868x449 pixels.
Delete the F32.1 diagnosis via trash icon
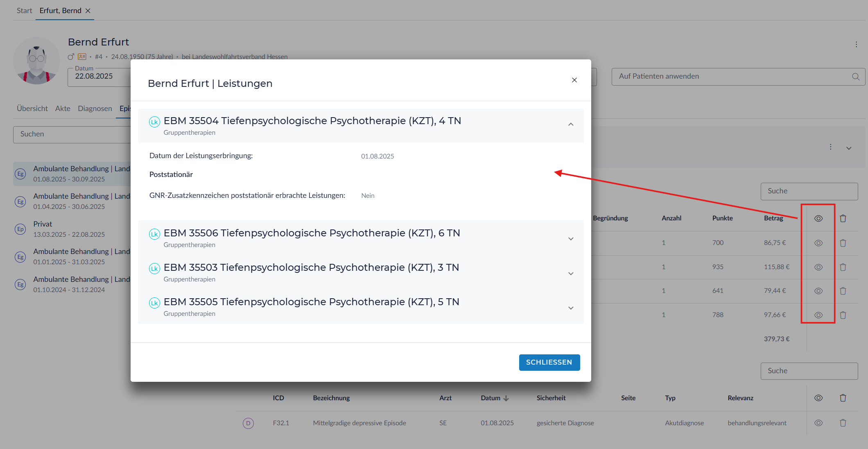click(x=843, y=423)
